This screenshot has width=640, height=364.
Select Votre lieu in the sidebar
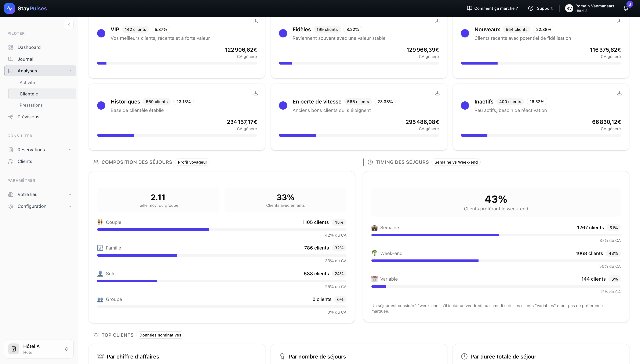(28, 194)
